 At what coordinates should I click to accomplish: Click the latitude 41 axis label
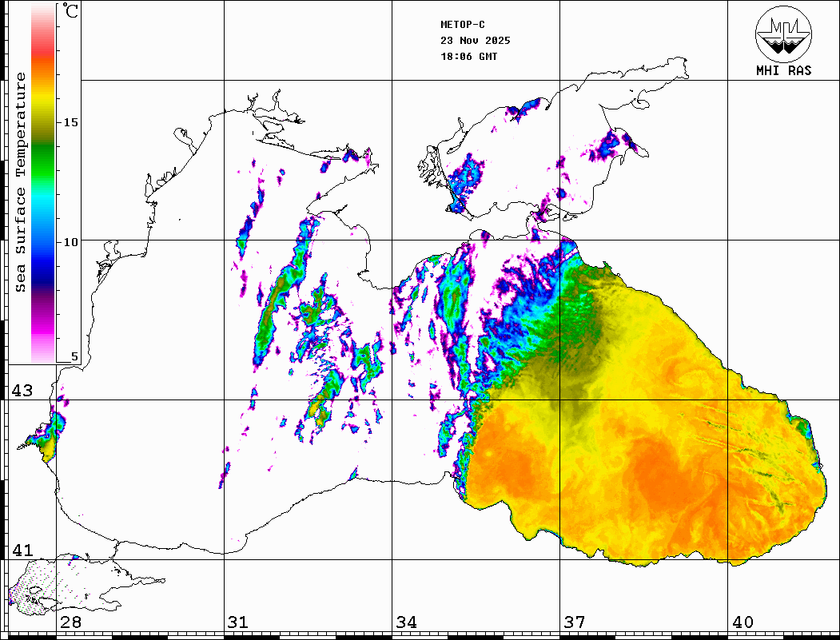[22, 550]
